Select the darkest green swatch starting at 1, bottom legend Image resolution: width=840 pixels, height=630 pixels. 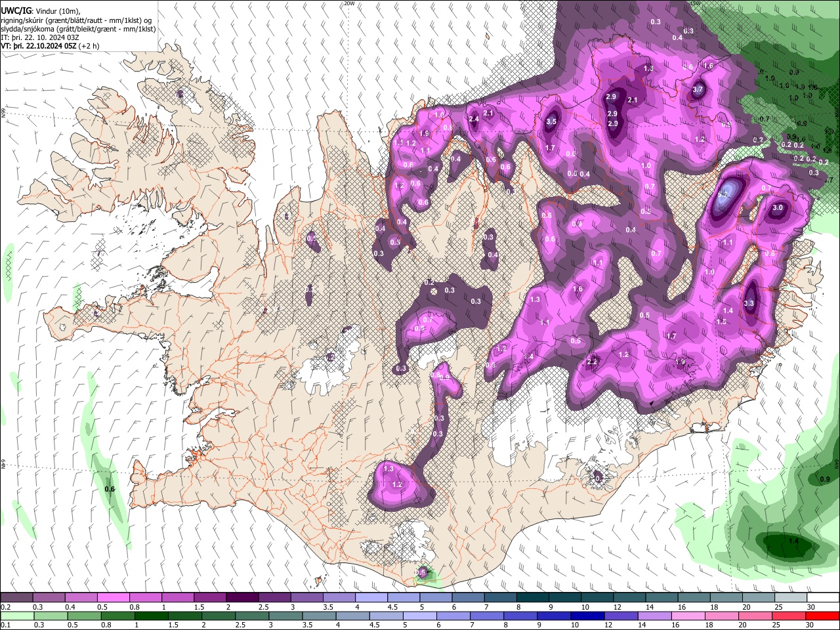(151, 616)
